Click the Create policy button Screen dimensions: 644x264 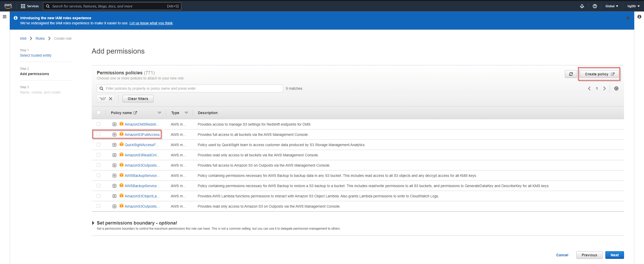(x=599, y=74)
